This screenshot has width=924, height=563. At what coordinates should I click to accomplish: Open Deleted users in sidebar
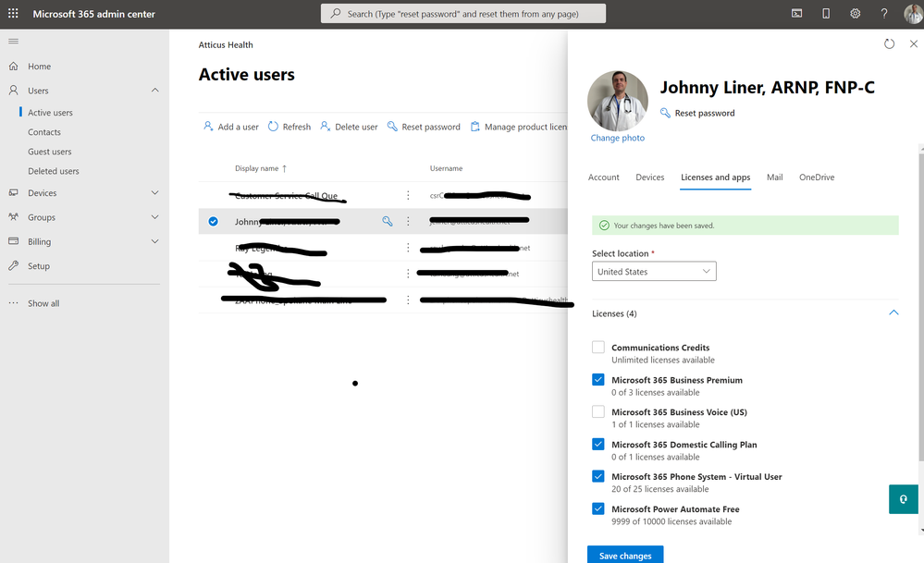[x=53, y=171]
